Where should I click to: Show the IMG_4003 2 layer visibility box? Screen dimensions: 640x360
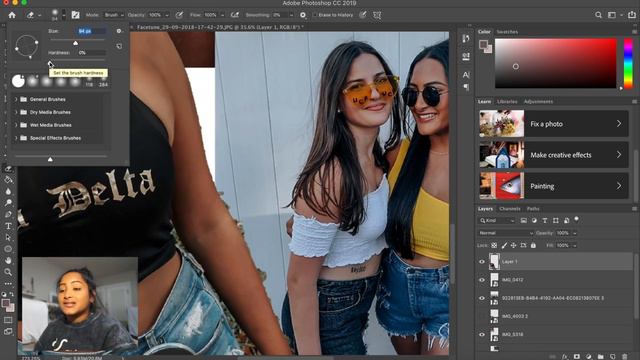[x=482, y=316]
